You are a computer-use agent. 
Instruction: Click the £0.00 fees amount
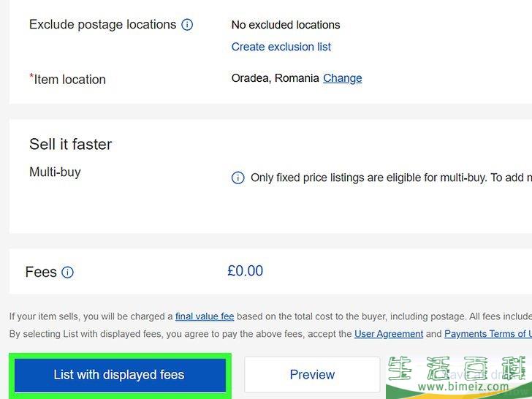[246, 271]
